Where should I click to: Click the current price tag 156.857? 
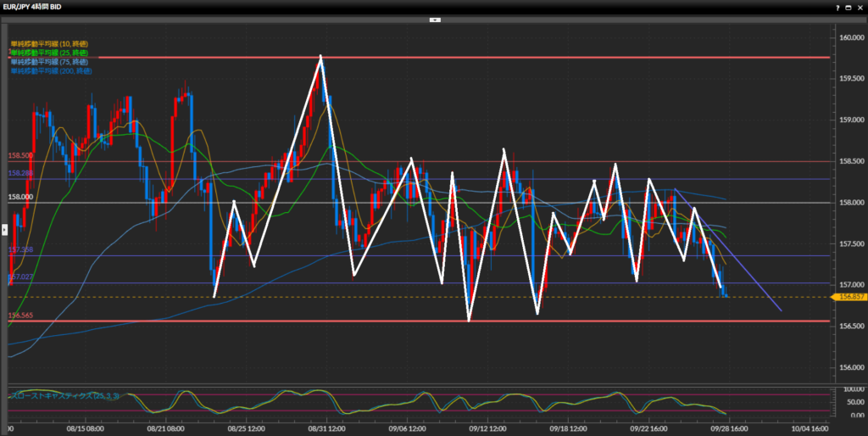click(x=848, y=297)
